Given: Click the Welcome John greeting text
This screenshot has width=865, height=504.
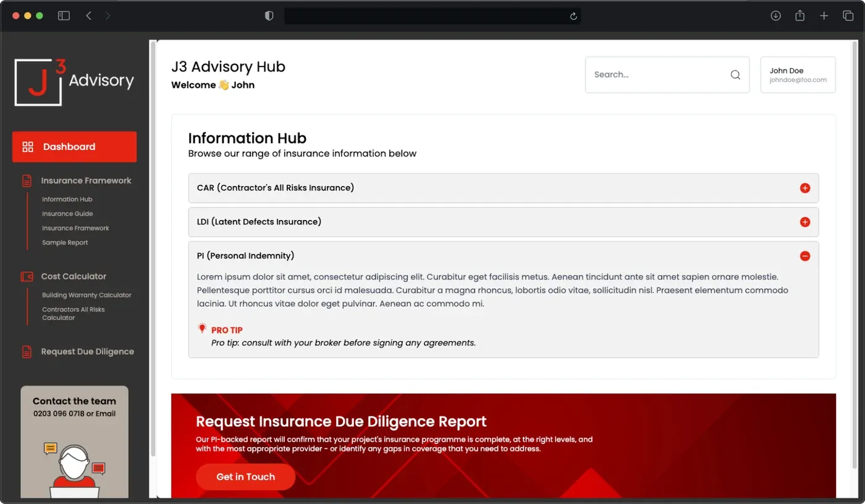Looking at the screenshot, I should [x=213, y=85].
